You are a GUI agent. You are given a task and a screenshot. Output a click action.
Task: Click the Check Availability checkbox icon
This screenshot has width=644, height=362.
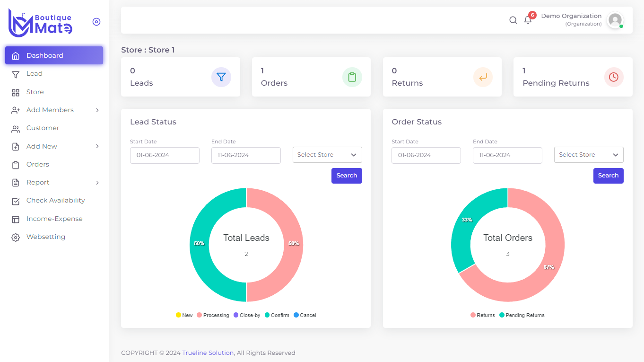(16, 201)
